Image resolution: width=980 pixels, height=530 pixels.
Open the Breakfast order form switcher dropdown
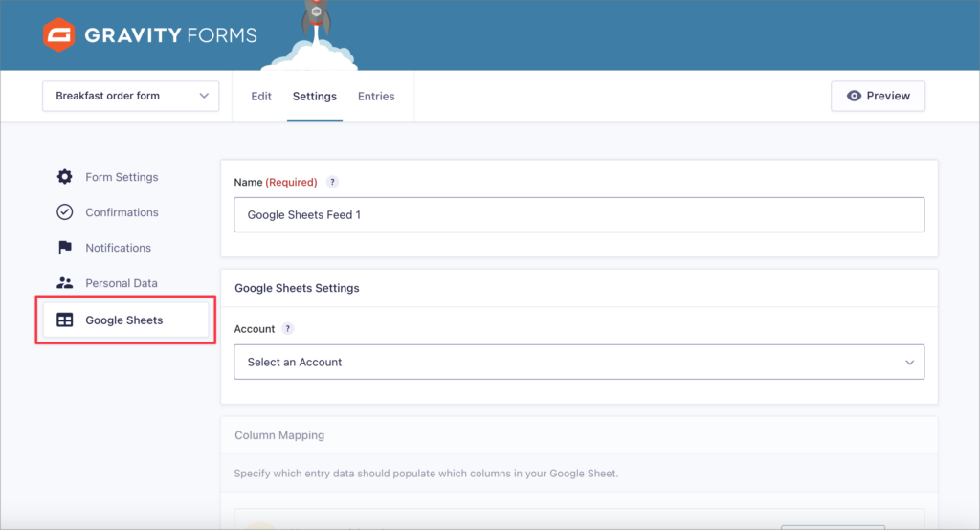click(130, 96)
